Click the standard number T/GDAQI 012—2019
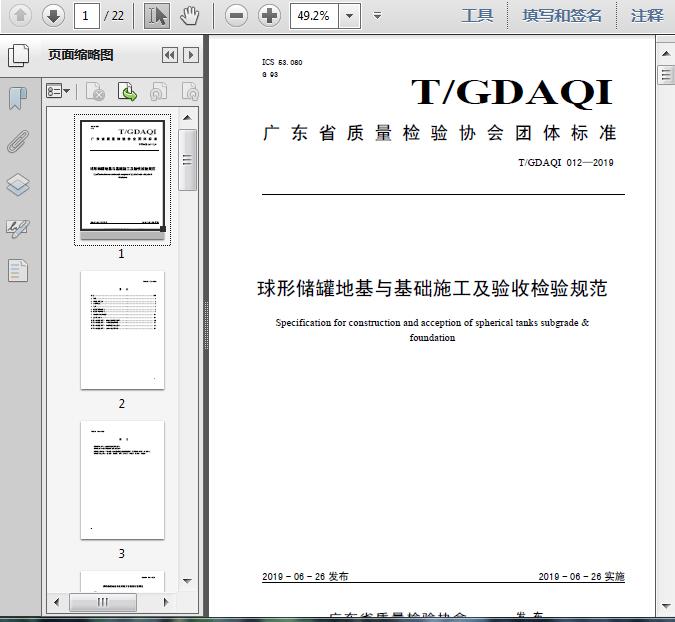 point(566,163)
